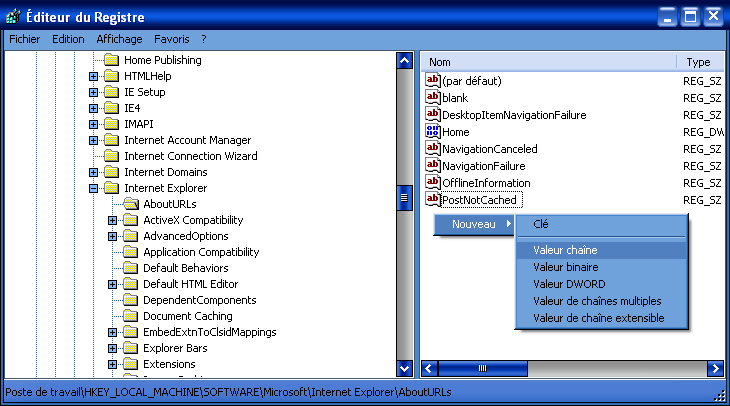Screen dimensions: 730x406
Task: Click the folder icon of IMAPI
Action: click(111, 124)
